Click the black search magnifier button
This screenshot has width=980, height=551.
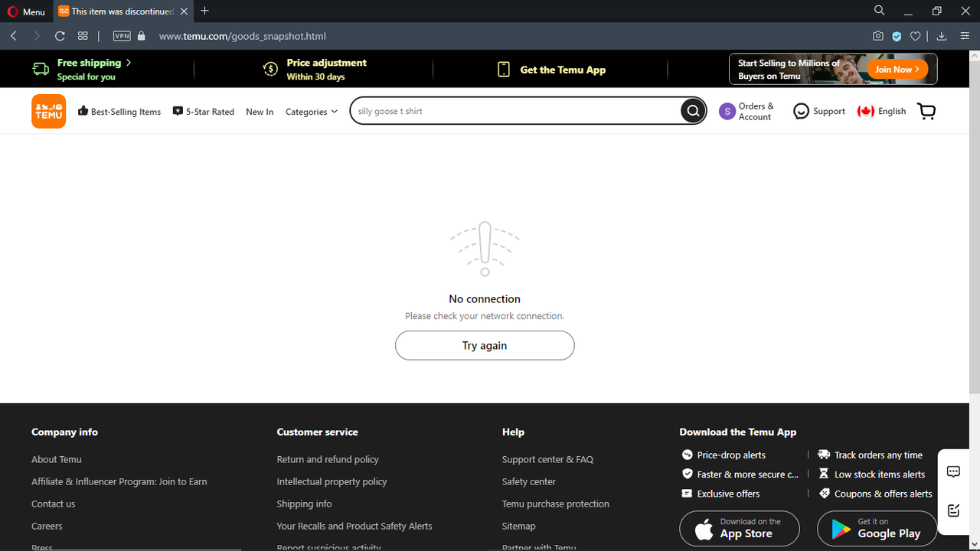pyautogui.click(x=693, y=111)
